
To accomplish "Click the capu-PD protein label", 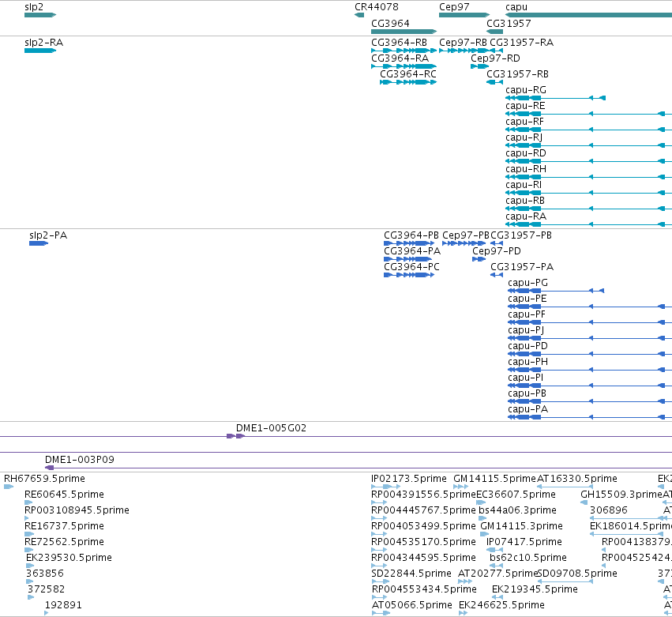I will [x=528, y=346].
